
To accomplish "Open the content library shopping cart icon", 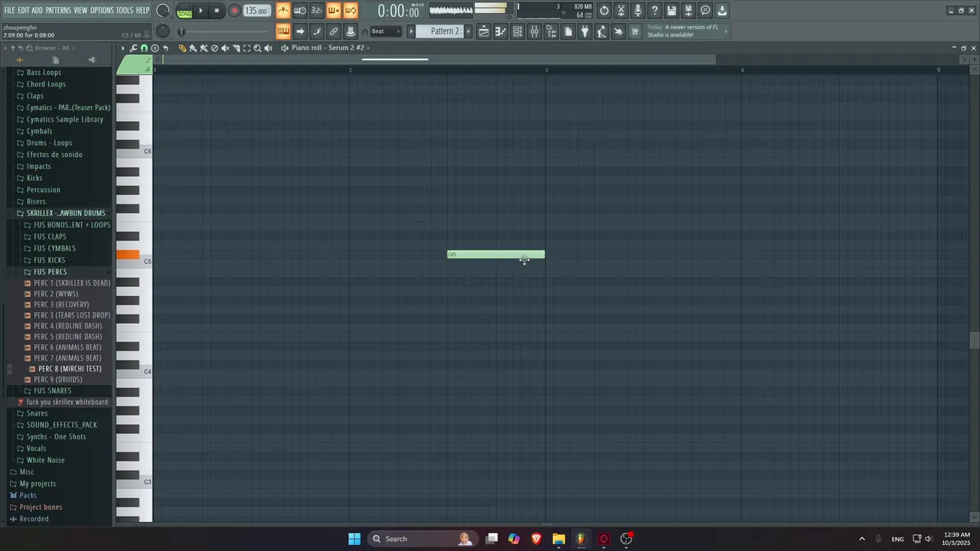I will [635, 31].
